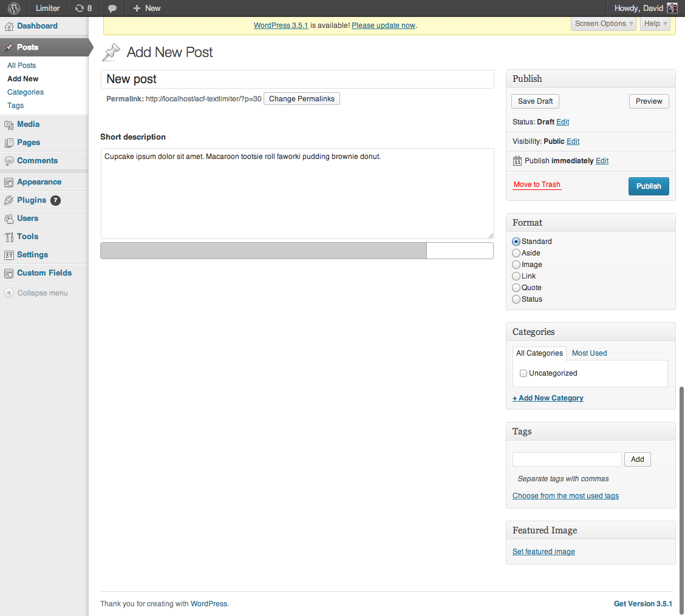
Task: Open Tags submenu item under Posts
Action: click(15, 106)
